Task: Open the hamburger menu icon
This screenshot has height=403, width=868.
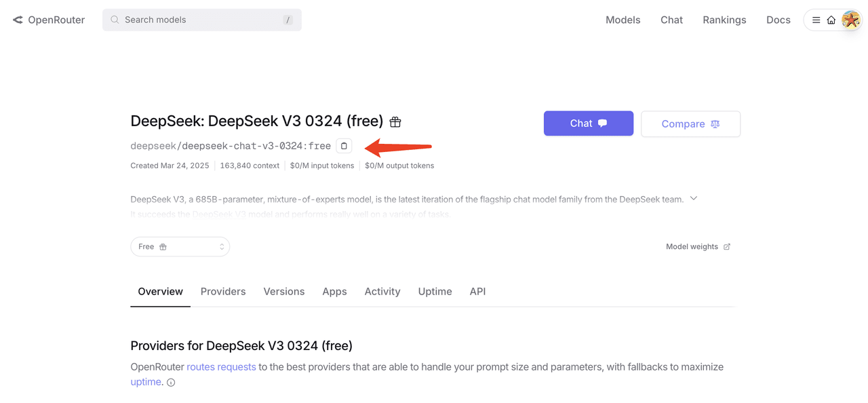Action: 816,20
